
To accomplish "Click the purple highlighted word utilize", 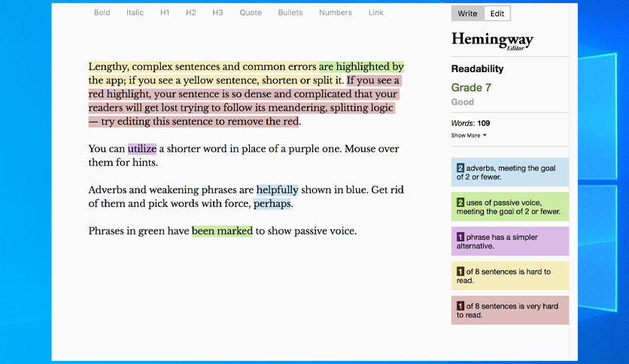I will click(142, 149).
